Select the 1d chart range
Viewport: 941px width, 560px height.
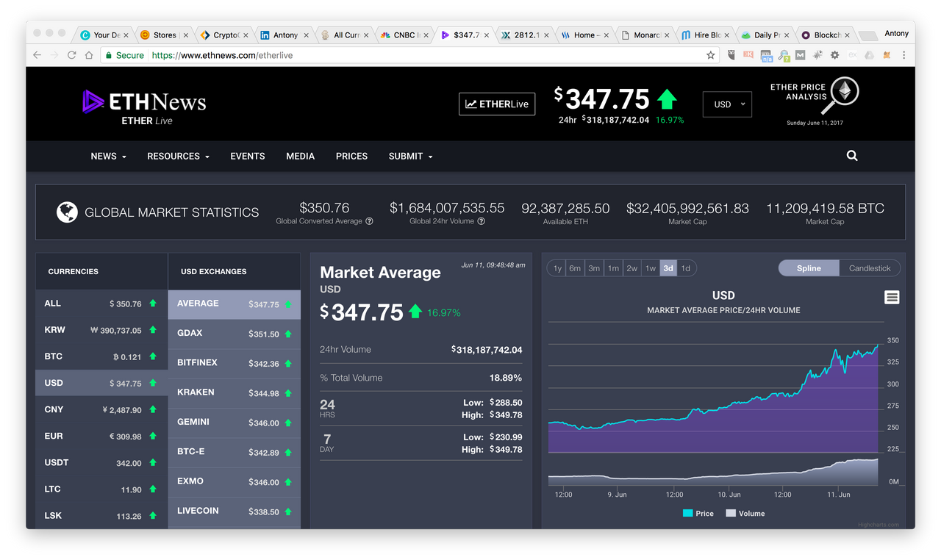[686, 268]
